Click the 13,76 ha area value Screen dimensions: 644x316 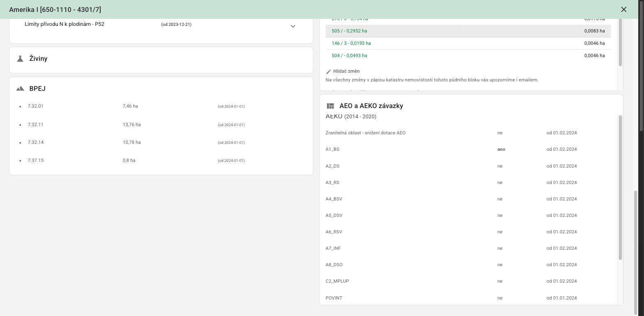(132, 125)
